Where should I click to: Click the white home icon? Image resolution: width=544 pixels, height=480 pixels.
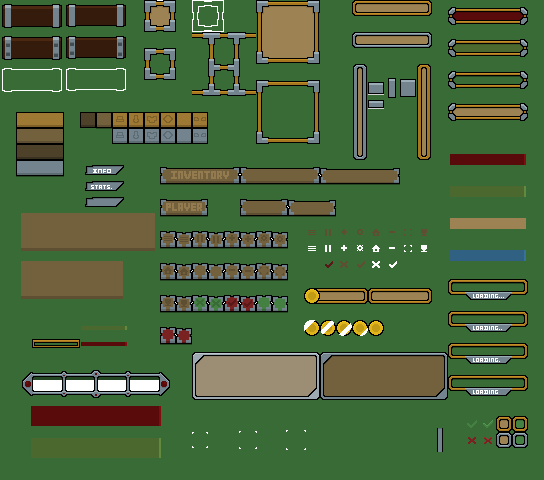[376, 248]
